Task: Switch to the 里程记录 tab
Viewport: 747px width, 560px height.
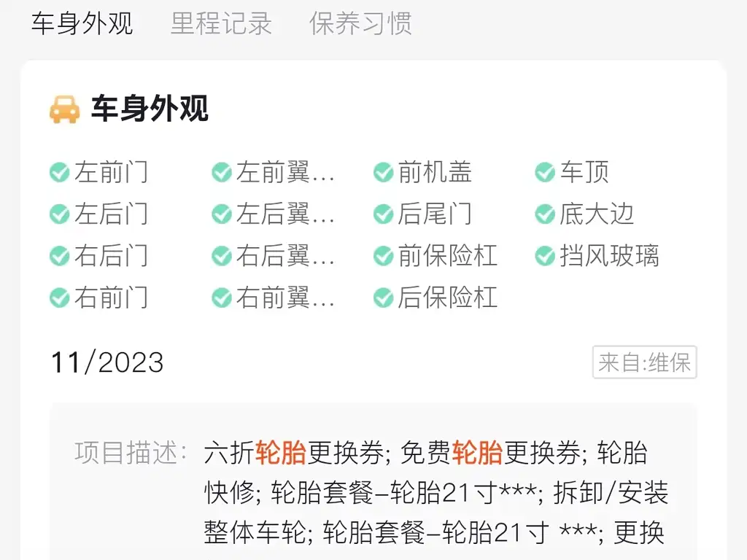Action: click(221, 23)
